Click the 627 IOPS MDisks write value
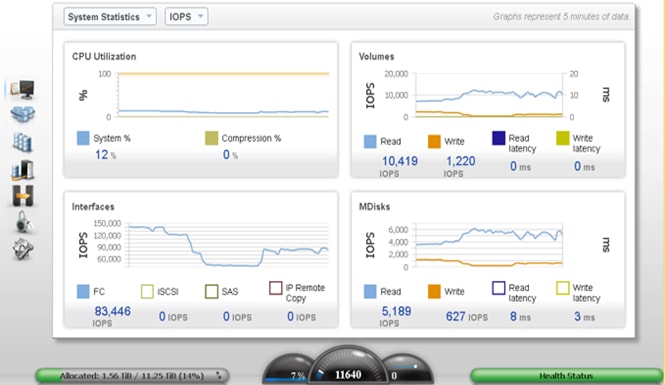This screenshot has height=385, width=665. 467,317
